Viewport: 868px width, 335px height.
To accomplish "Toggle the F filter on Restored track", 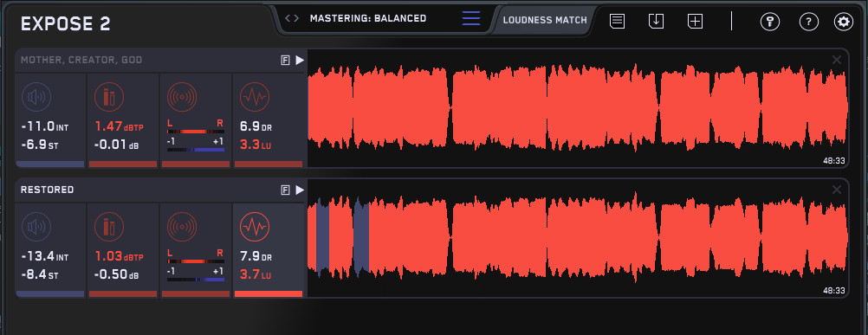I will 286,190.
